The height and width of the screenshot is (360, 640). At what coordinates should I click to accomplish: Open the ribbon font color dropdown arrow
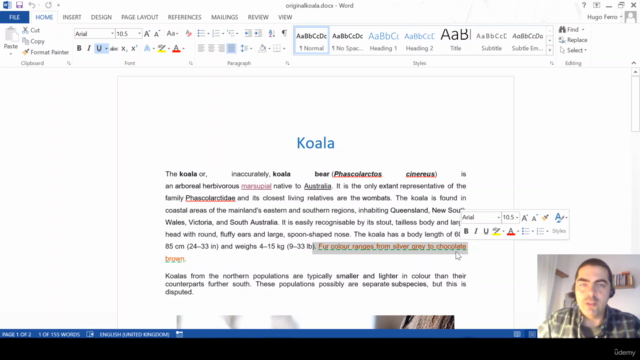pos(183,49)
